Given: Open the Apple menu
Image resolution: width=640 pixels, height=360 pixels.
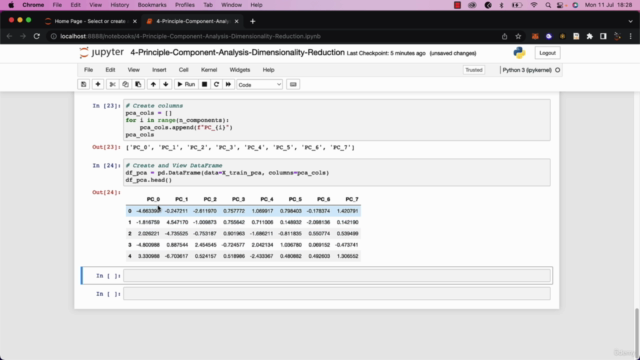Looking at the screenshot, I should click(x=11, y=5).
